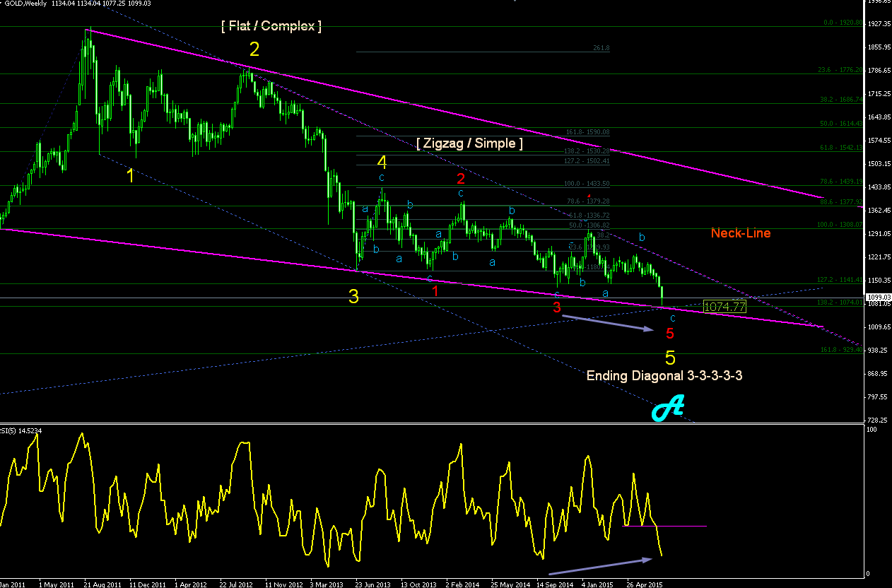Click the cyan stylized A wave marker
Image resolution: width=892 pixels, height=588 pixels.
click(x=669, y=411)
